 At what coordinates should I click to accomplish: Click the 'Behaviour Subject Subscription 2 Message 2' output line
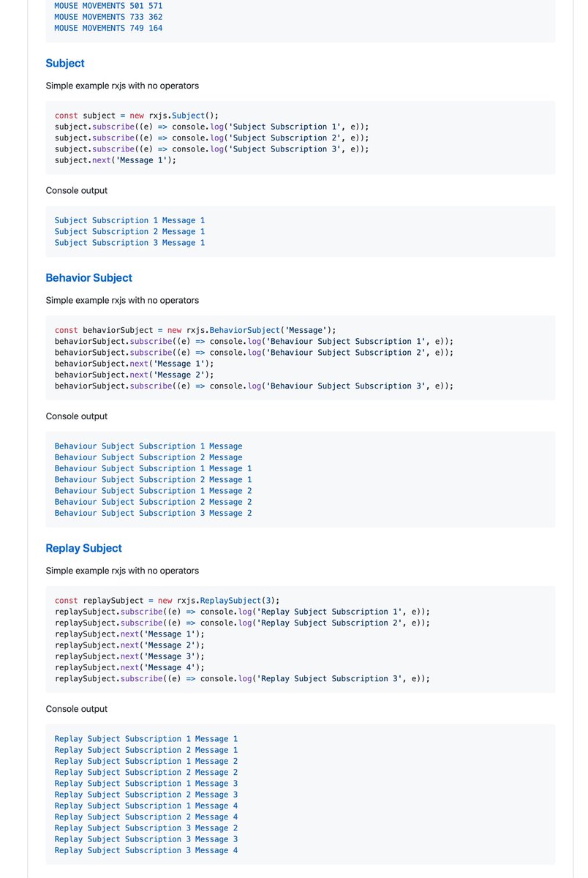click(154, 502)
